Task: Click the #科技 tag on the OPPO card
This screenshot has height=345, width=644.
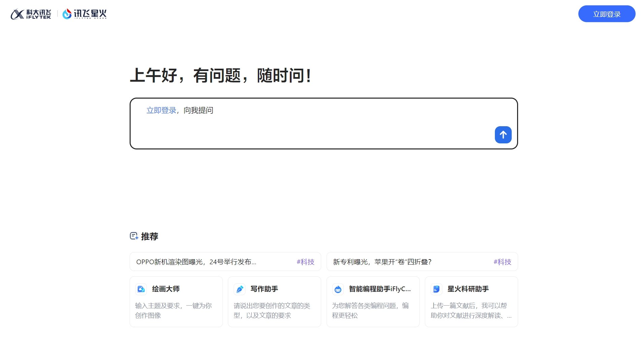Action: coord(305,262)
